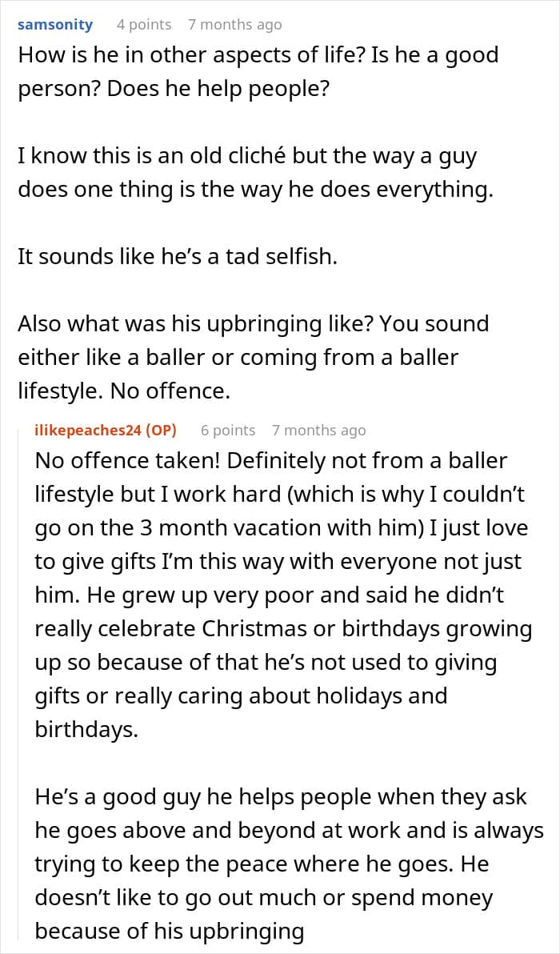Click the paragraph starting "Also what was his upbringing"
This screenshot has width=560, height=954.
pyautogui.click(x=253, y=358)
